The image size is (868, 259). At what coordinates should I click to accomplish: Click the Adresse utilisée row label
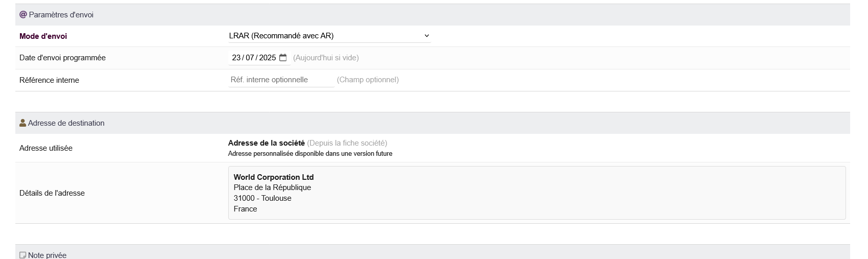tap(46, 148)
